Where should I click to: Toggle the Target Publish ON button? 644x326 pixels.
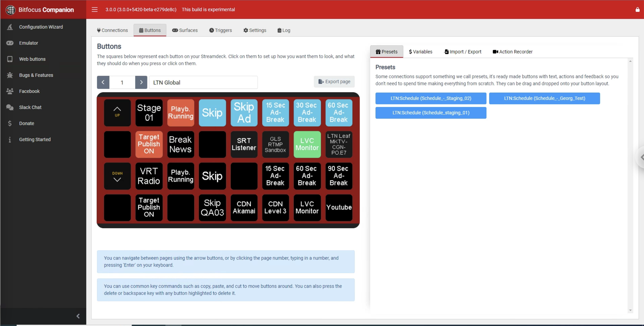point(149,144)
